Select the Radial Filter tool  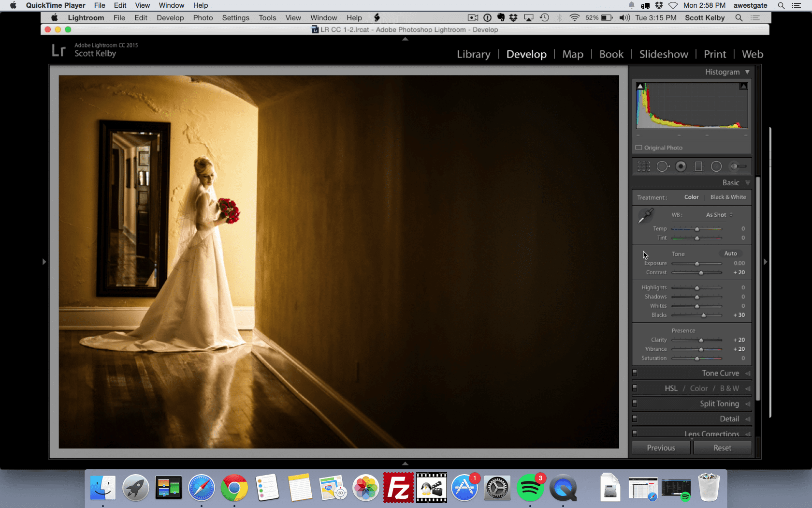coord(716,166)
